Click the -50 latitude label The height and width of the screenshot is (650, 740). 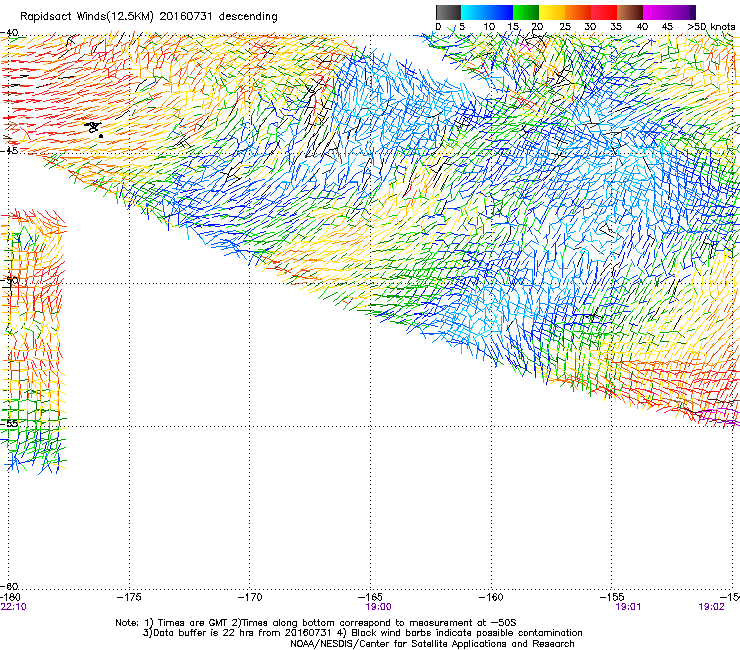9,280
